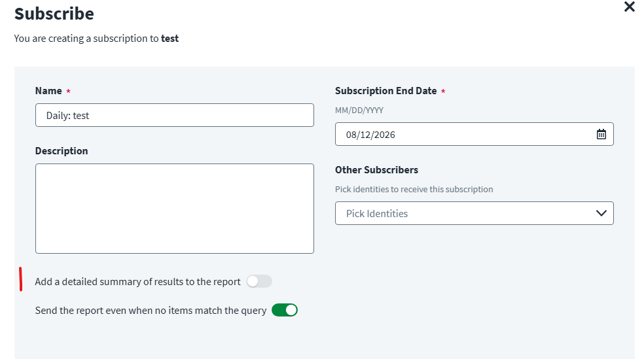The width and height of the screenshot is (644, 359).
Task: Click the "Add a detailed summary" label text
Action: [137, 282]
